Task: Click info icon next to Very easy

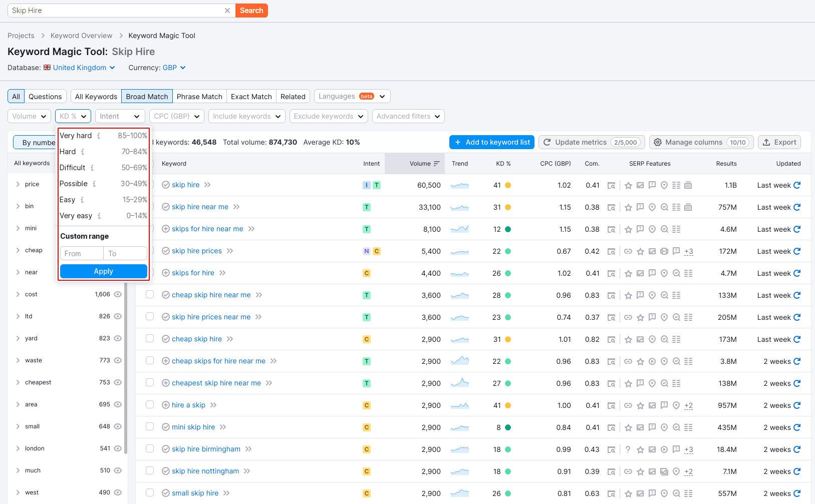Action: 99,216
